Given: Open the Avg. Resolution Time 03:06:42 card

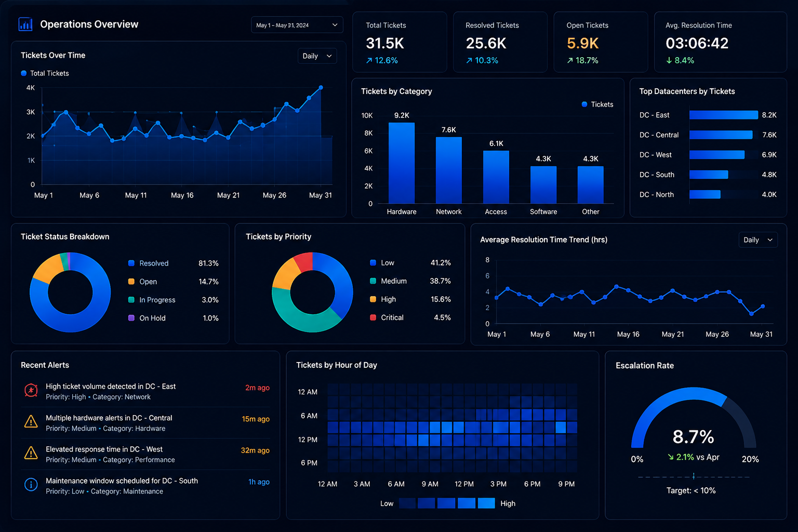Looking at the screenshot, I should pos(720,42).
